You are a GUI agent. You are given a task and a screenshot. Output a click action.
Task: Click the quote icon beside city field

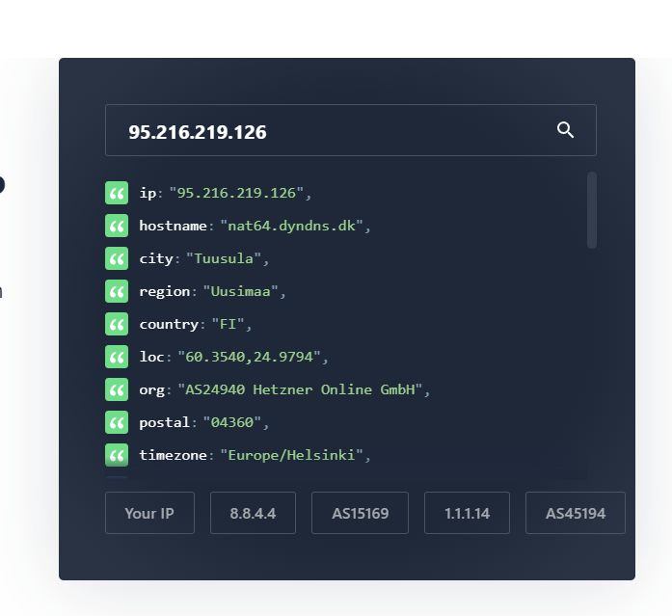pyautogui.click(x=117, y=258)
